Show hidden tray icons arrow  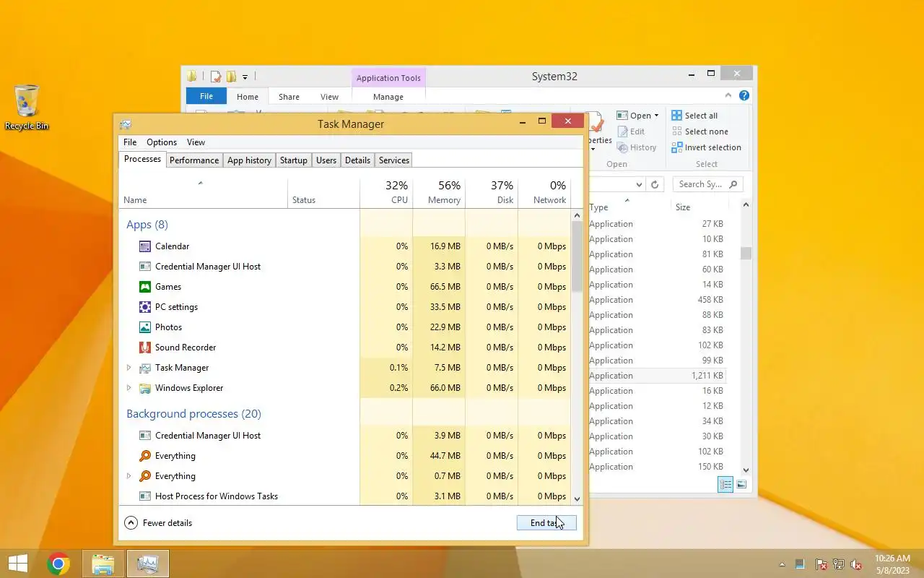(x=782, y=564)
